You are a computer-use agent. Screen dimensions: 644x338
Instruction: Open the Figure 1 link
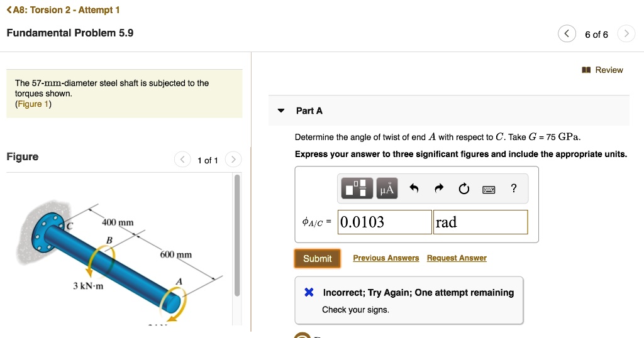click(x=33, y=104)
